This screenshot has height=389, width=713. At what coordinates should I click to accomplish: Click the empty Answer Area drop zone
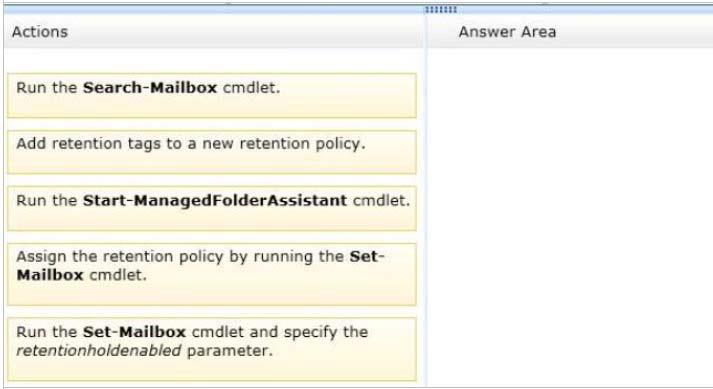pyautogui.click(x=570, y=217)
